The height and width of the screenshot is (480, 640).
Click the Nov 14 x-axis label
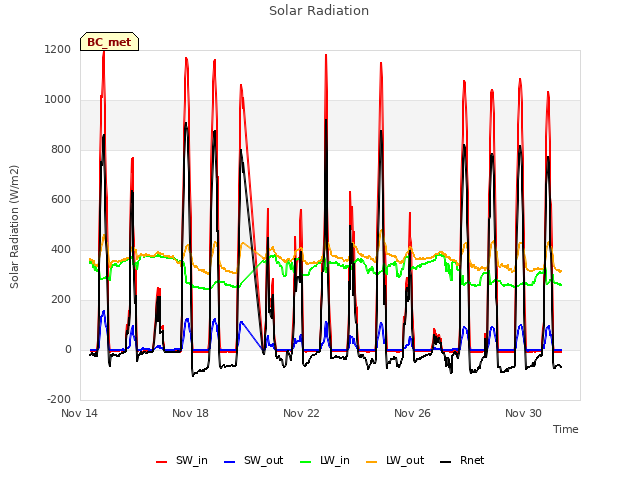point(79,413)
